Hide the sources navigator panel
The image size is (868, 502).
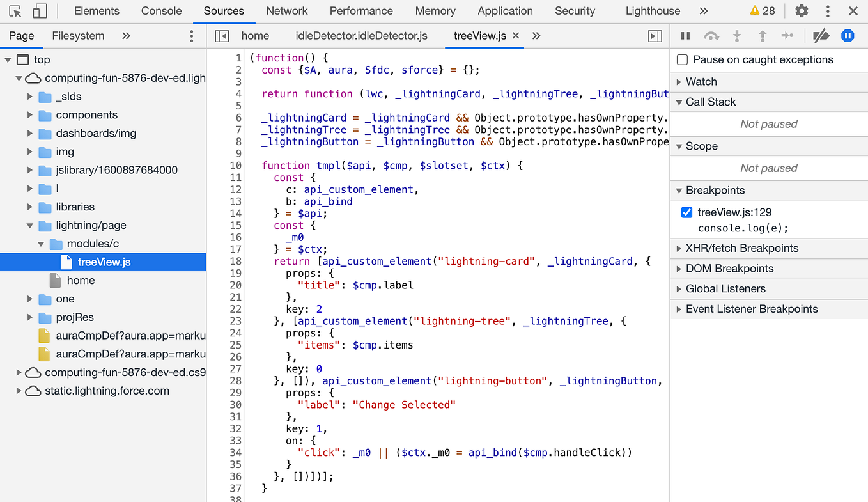pos(221,36)
